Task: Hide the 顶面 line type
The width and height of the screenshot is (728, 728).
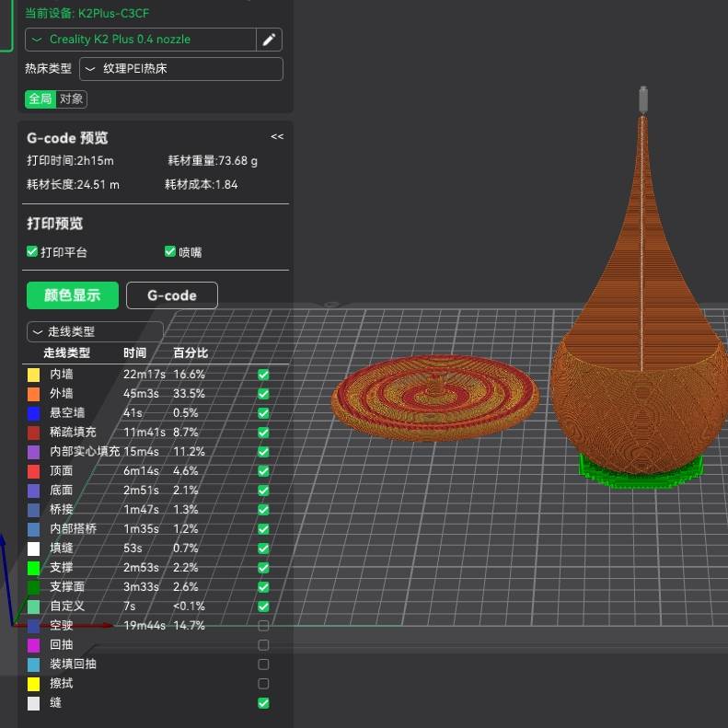Action: [263, 471]
